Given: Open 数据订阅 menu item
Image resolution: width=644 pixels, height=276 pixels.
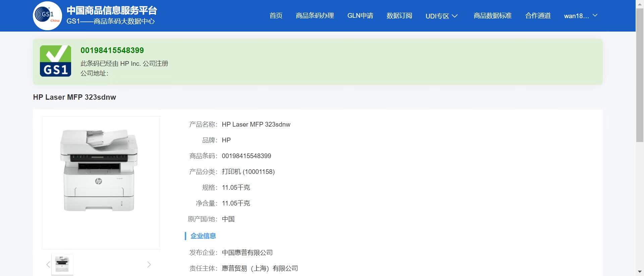Looking at the screenshot, I should [x=399, y=16].
